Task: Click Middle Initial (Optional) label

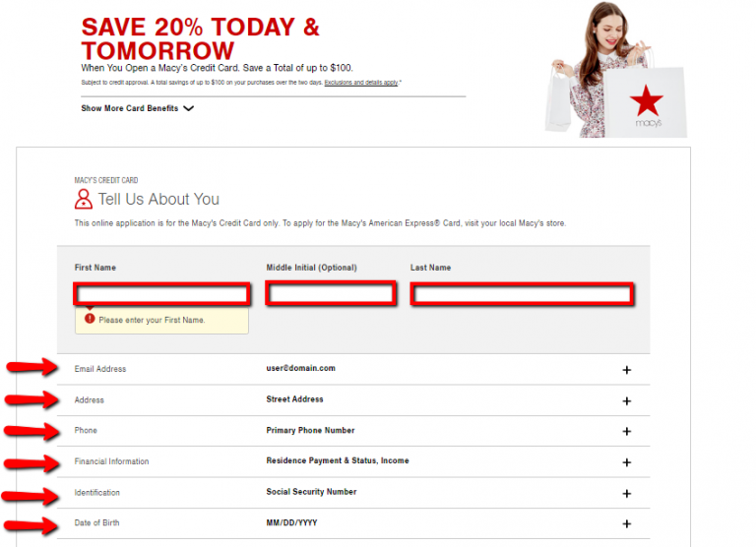Action: coord(311,268)
